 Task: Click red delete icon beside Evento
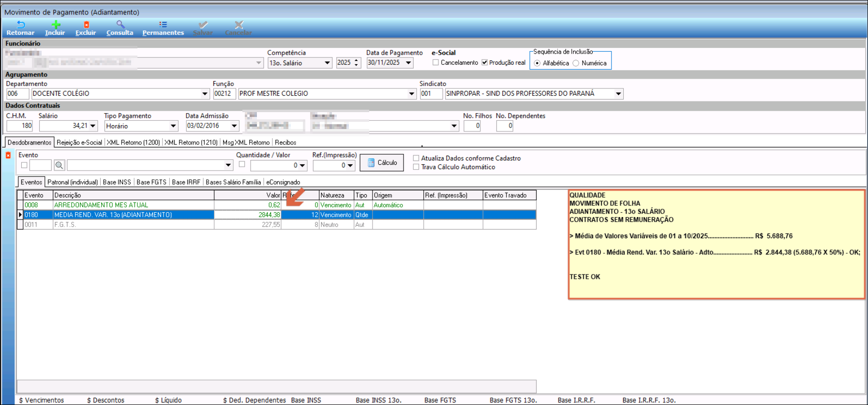point(8,155)
